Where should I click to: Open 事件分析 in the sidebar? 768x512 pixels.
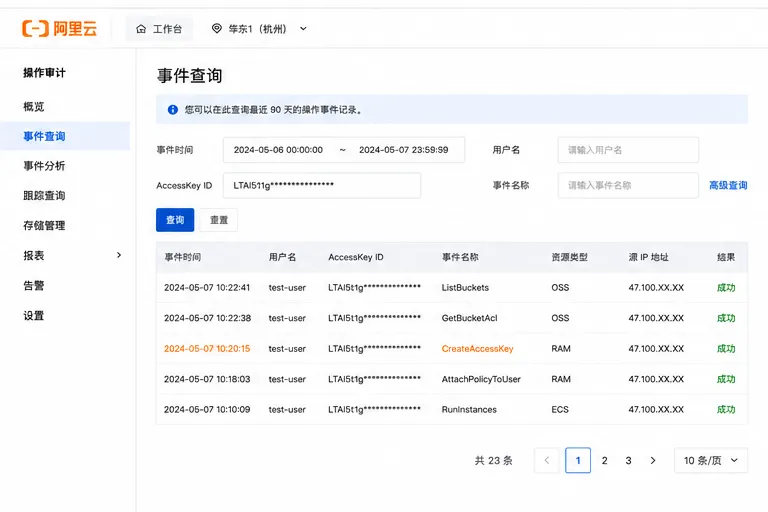coord(44,166)
